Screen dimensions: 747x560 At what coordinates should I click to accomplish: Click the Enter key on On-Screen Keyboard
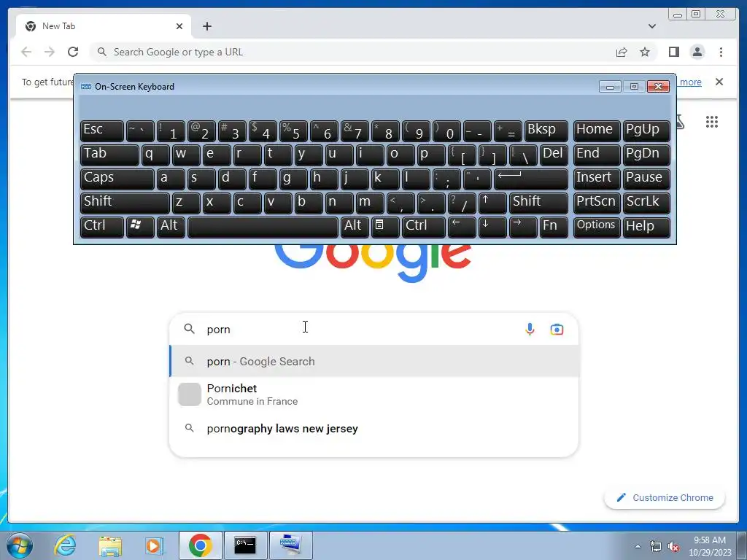point(531,179)
